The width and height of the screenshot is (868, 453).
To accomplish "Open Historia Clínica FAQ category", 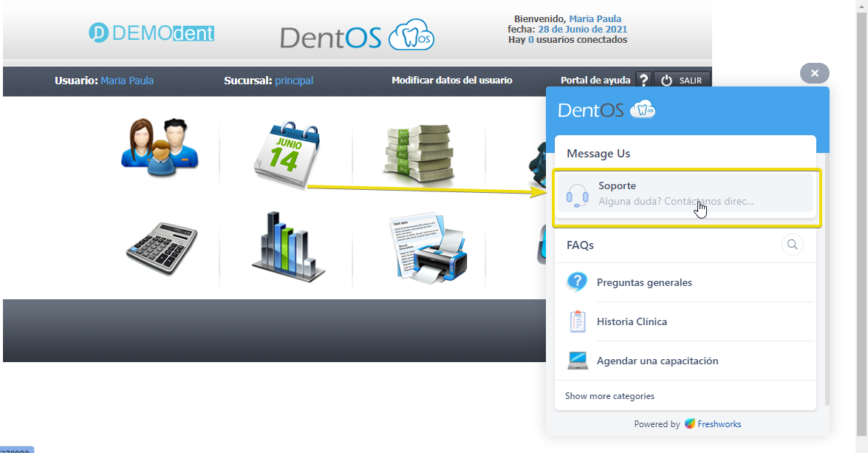I will coord(686,321).
